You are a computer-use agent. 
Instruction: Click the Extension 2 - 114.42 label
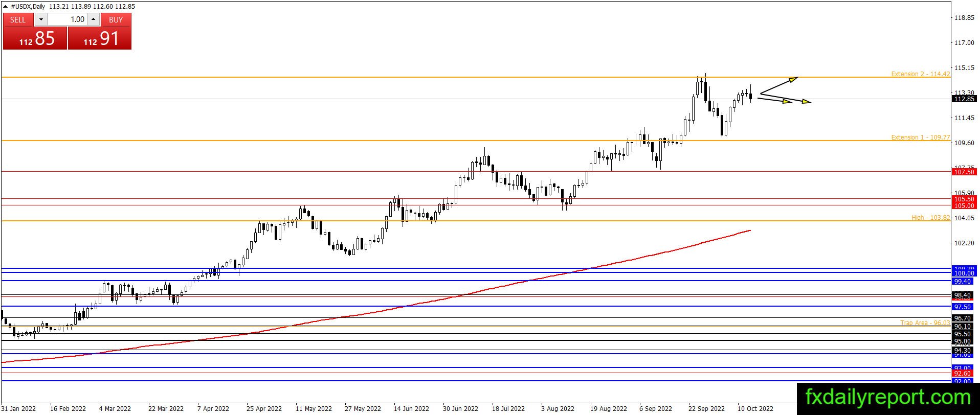(920, 74)
